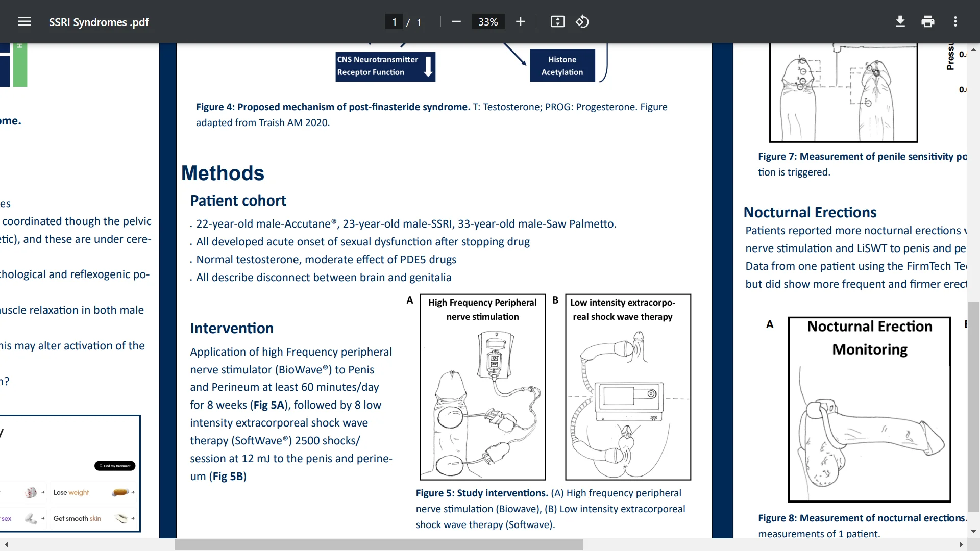
Task: Click the Intervention subheading
Action: click(x=232, y=328)
